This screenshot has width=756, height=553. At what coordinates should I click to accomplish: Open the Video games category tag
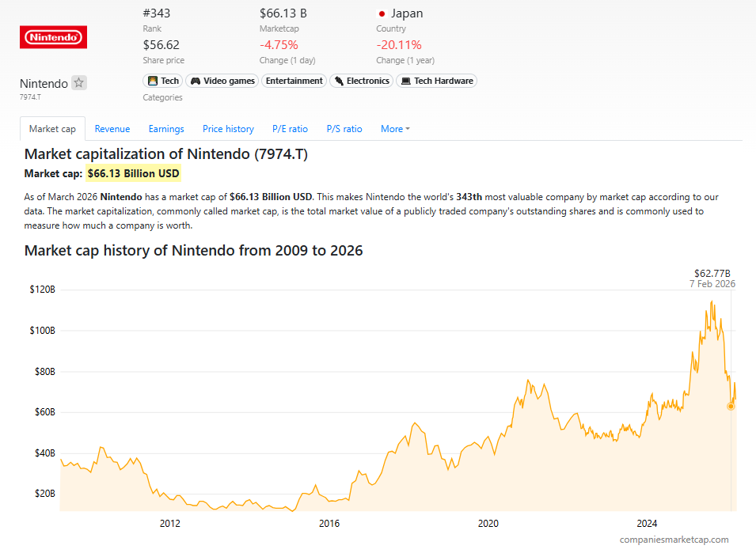point(221,81)
